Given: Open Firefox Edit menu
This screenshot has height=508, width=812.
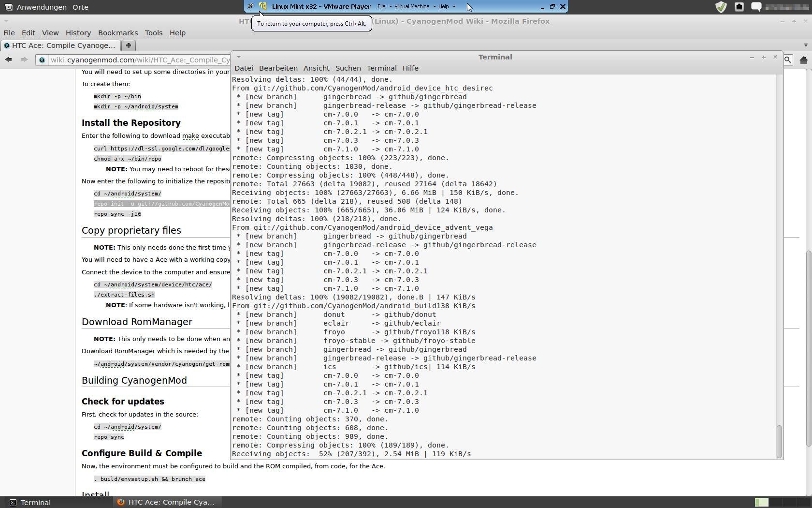Looking at the screenshot, I should pyautogui.click(x=28, y=33).
